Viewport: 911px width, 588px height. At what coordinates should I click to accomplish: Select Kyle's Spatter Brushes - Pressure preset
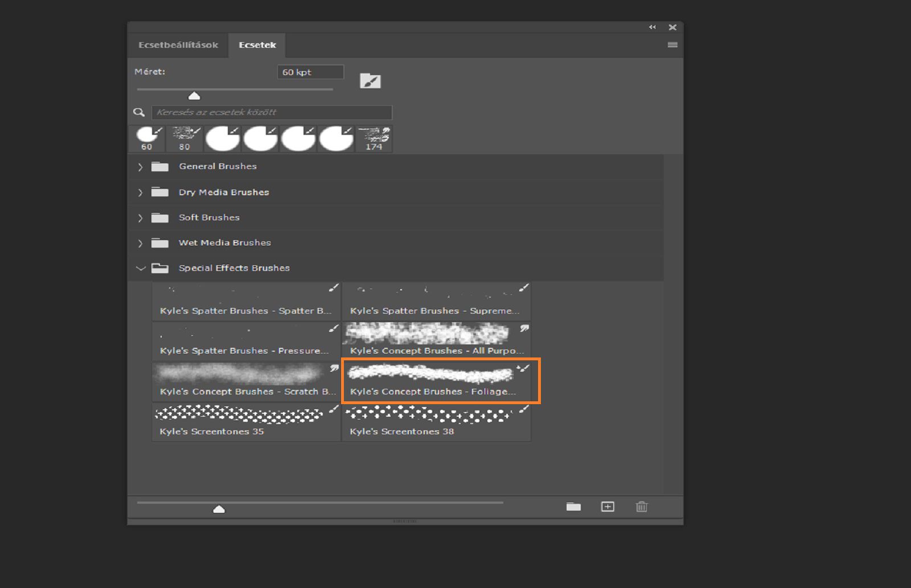246,341
